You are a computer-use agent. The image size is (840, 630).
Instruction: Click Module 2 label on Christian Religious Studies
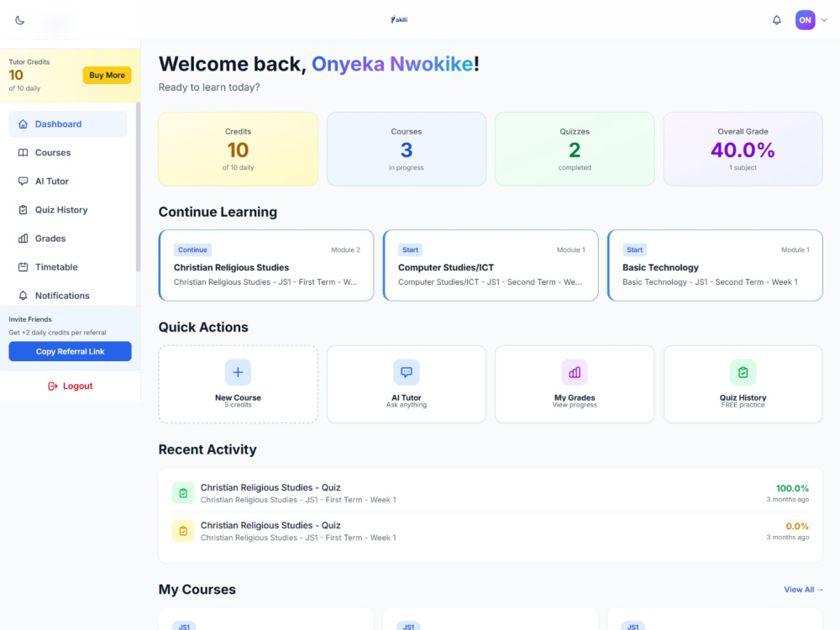[345, 249]
